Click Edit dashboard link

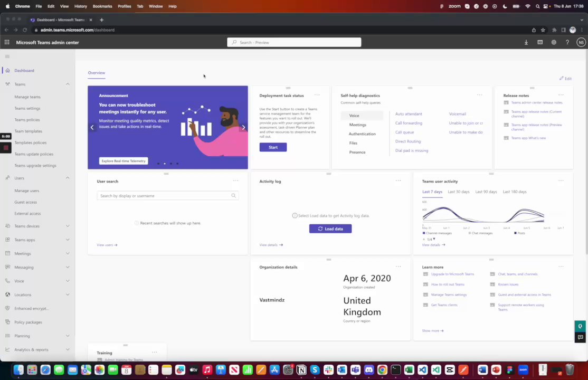pos(565,79)
